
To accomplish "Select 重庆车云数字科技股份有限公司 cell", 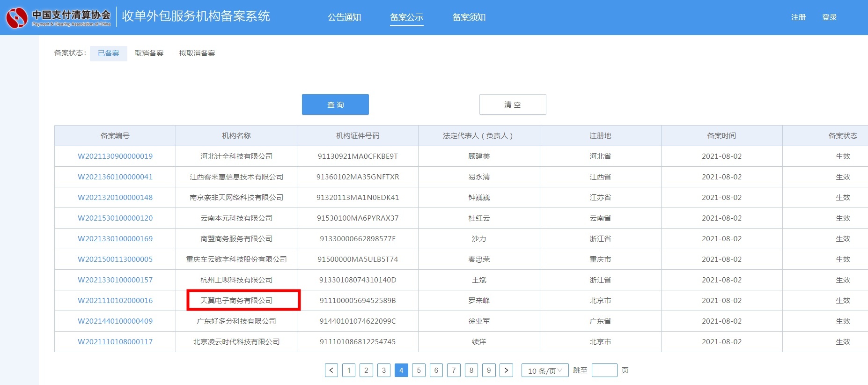I will (236, 259).
